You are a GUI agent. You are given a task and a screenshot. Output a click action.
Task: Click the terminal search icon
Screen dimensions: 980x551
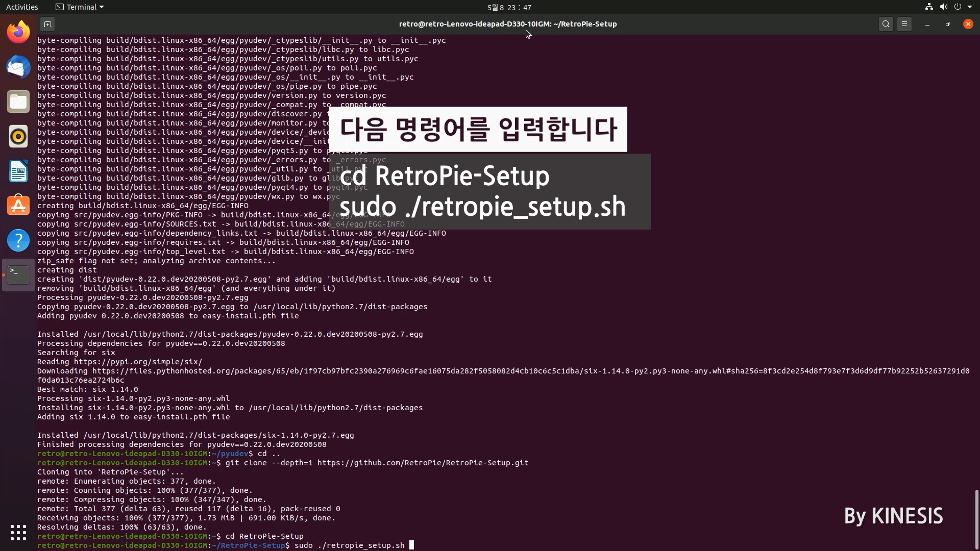(886, 24)
